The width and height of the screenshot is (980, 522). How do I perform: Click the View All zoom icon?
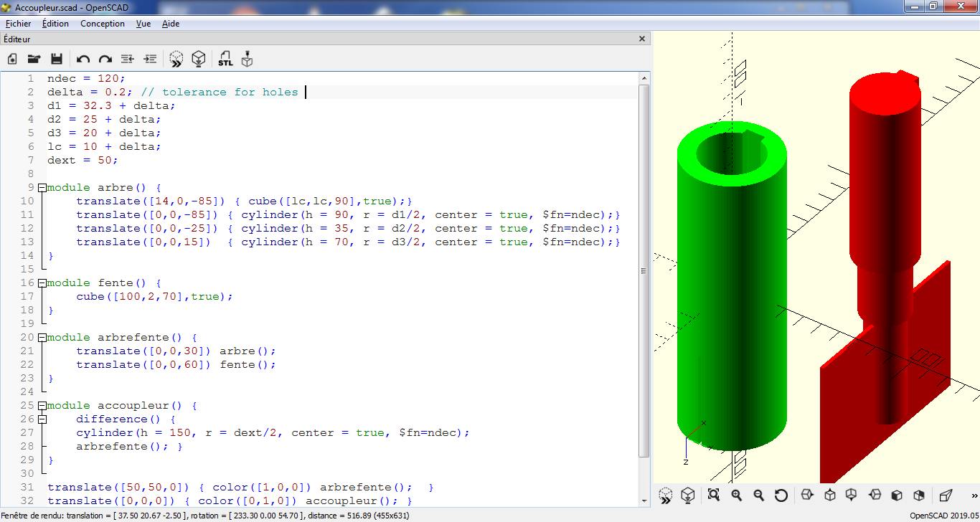(713, 495)
